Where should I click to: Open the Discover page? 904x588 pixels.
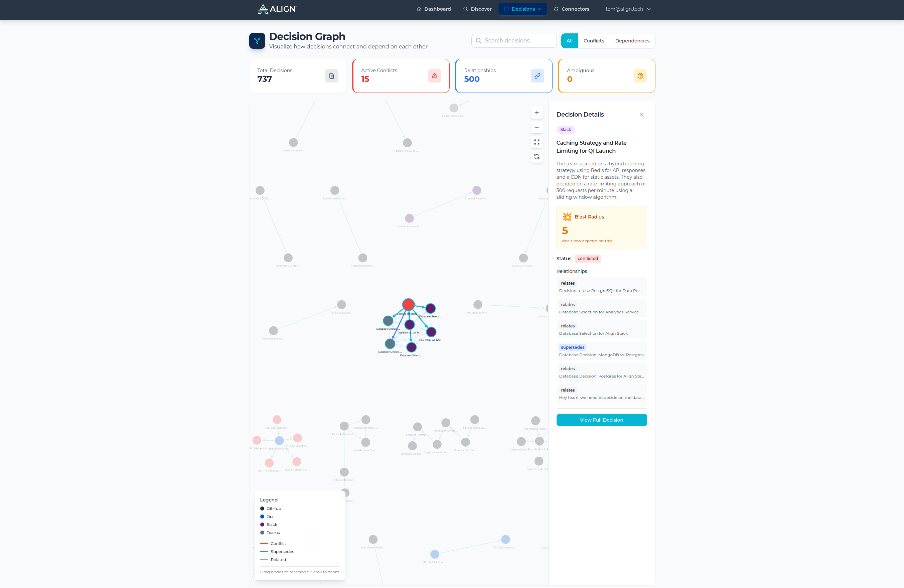tap(477, 9)
